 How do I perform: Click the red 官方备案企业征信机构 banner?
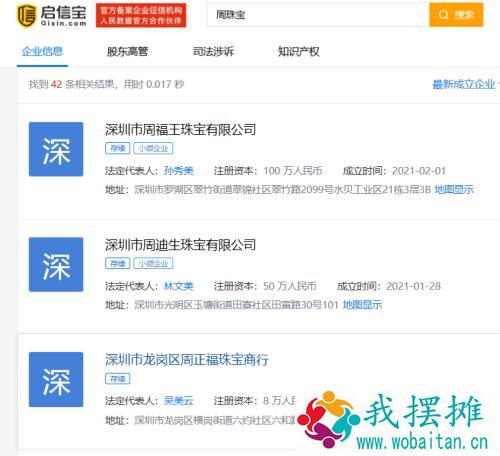click(x=141, y=15)
